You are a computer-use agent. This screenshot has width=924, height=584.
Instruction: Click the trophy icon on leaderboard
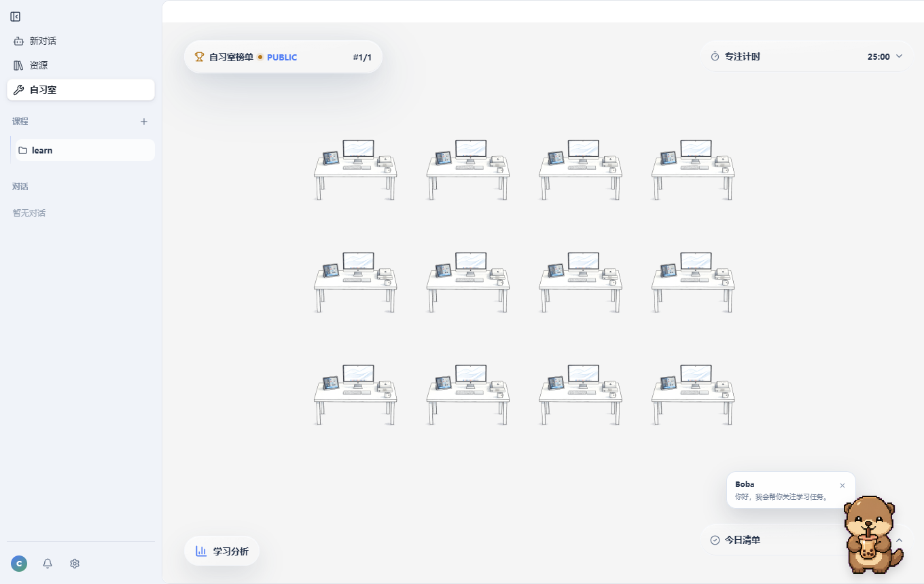pos(199,57)
